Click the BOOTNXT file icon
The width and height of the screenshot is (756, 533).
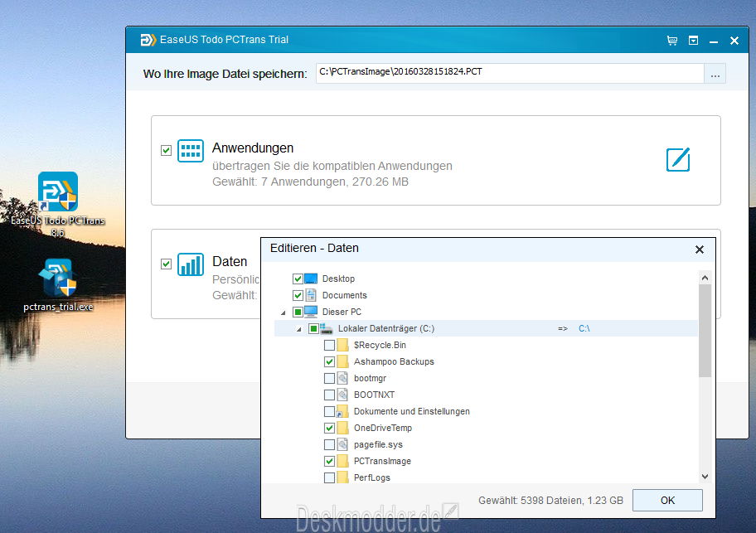342,395
